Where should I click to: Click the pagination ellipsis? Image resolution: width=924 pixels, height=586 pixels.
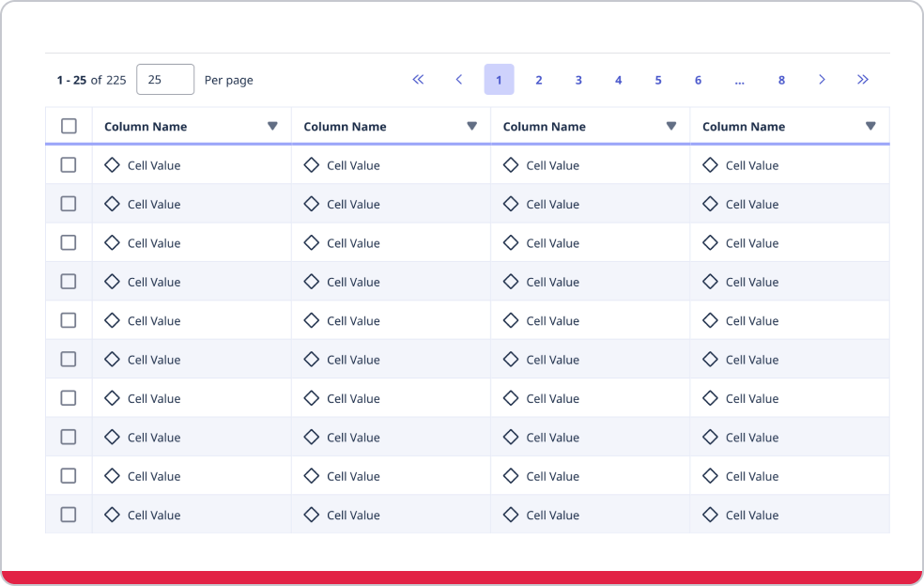(x=740, y=81)
